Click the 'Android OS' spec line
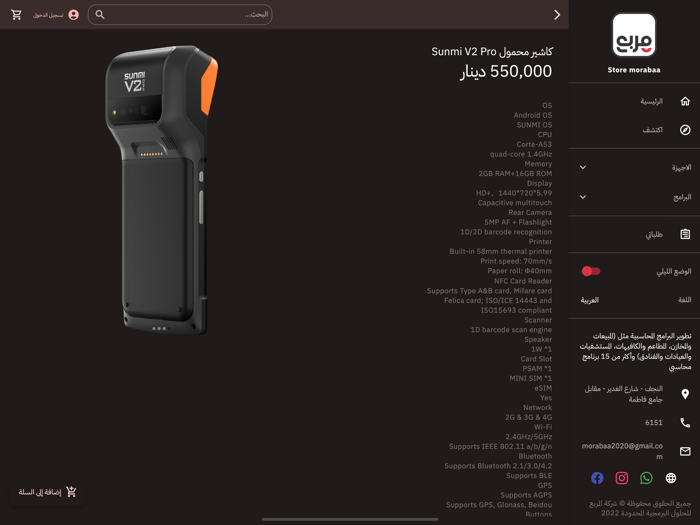 pos(533,115)
